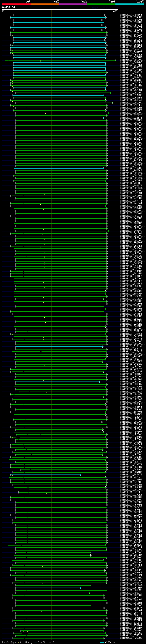Click the cyan alignment bar for UniRef100_C1MX35
This screenshot has height=644, width=146.
tap(58, 95)
